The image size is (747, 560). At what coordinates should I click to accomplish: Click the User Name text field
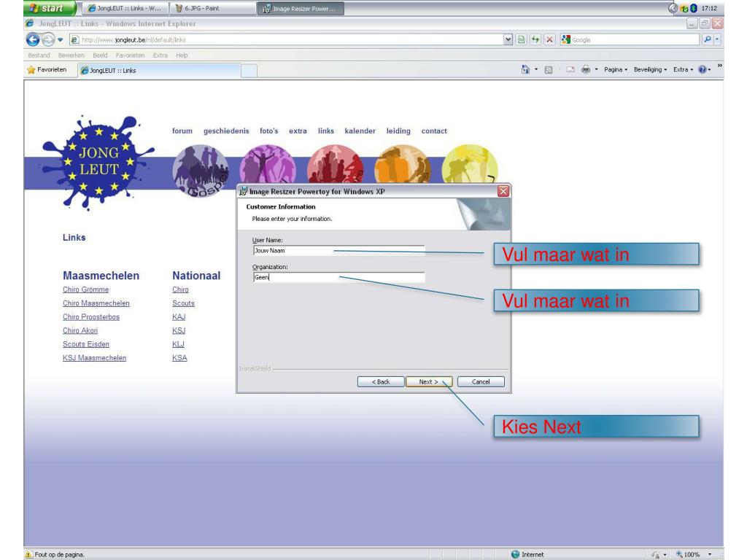338,251
